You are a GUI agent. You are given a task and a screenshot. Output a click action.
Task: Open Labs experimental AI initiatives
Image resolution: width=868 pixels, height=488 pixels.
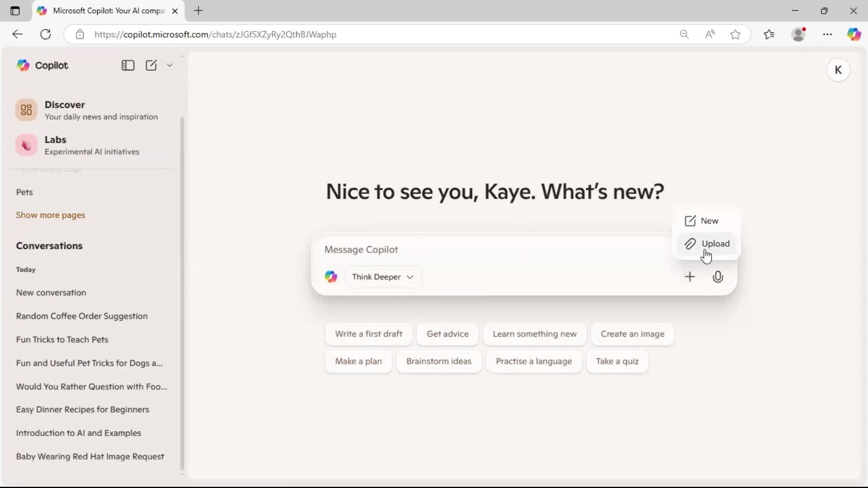click(x=94, y=145)
